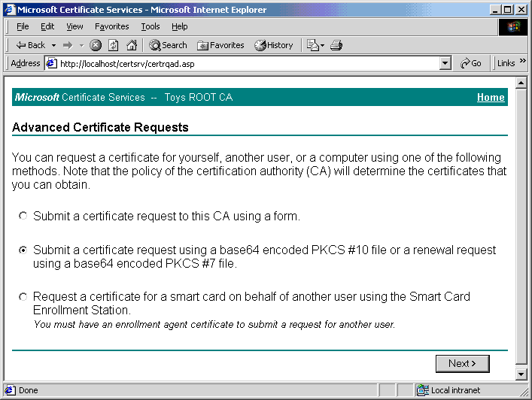This screenshot has height=400, width=532.
Task: Expand the address bar dropdown list
Action: pyautogui.click(x=445, y=63)
